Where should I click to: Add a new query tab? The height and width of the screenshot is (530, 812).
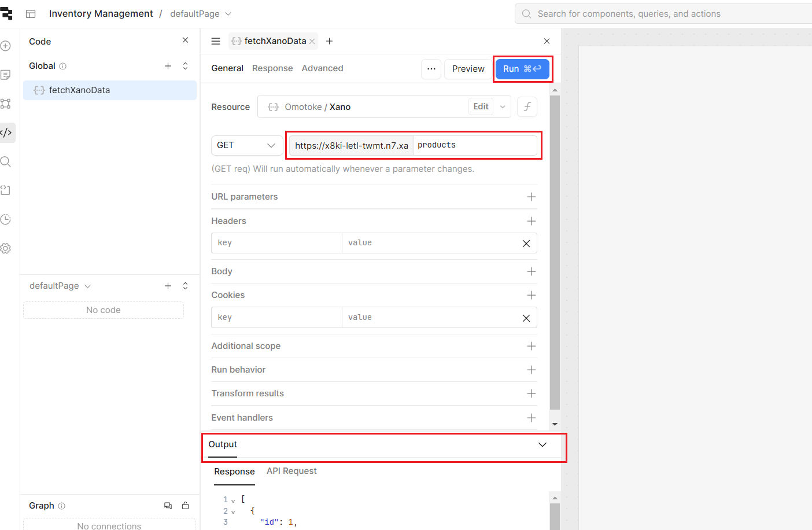[329, 41]
